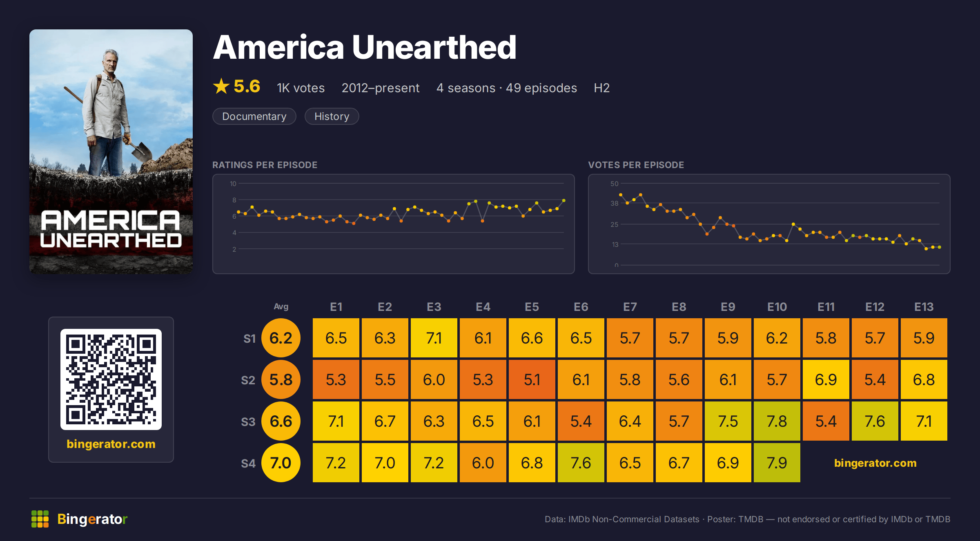Click the Bingerator grid logo icon
The image size is (980, 541).
(40, 519)
